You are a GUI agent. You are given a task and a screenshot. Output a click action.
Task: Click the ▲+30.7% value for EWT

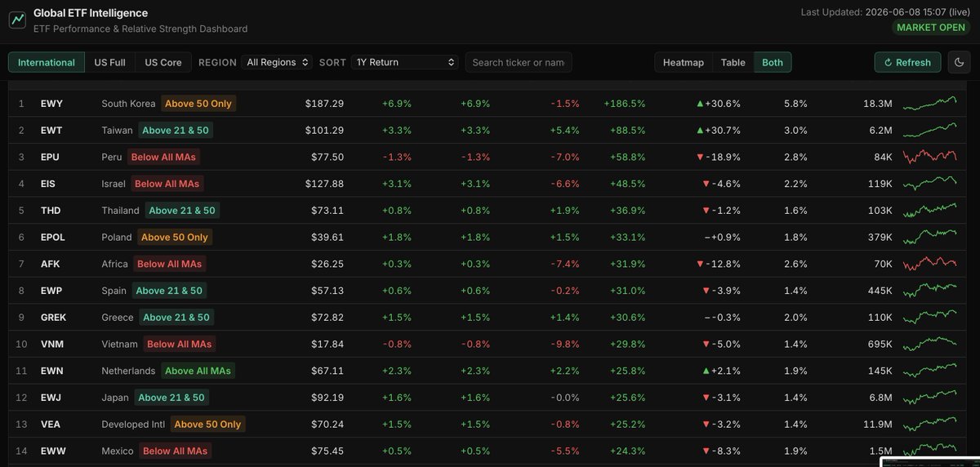point(719,131)
